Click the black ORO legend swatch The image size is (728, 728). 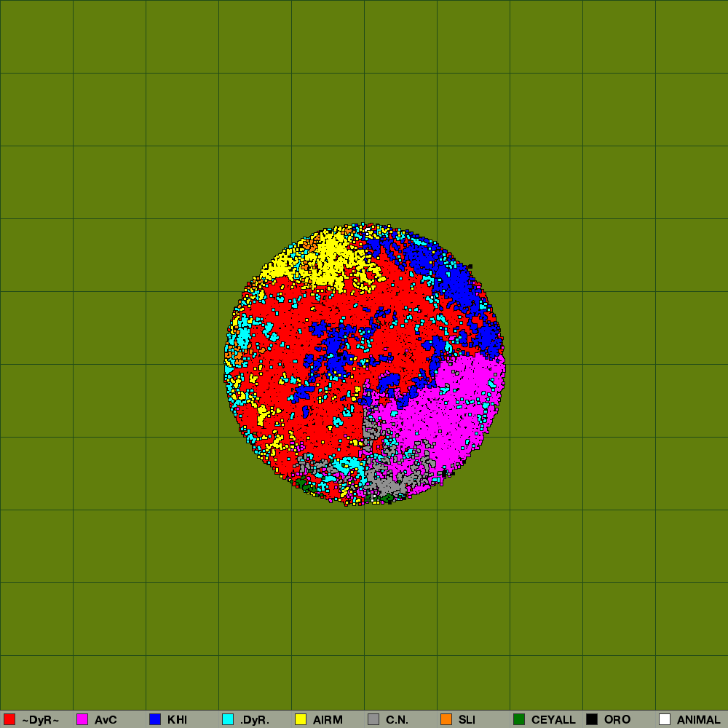(592, 719)
